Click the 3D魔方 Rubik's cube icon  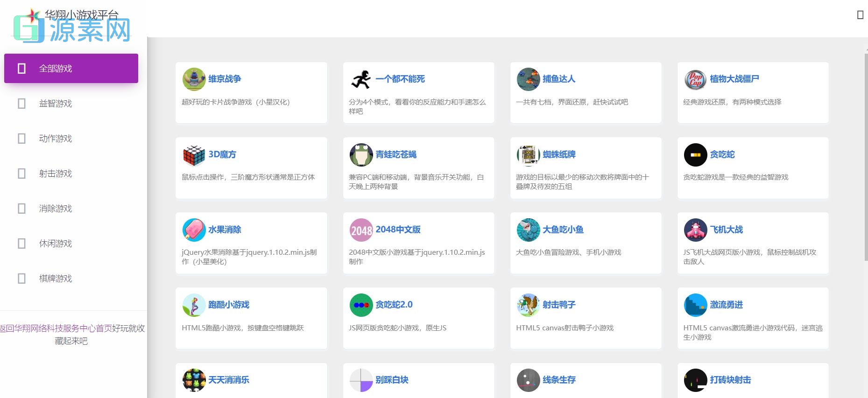pyautogui.click(x=194, y=155)
